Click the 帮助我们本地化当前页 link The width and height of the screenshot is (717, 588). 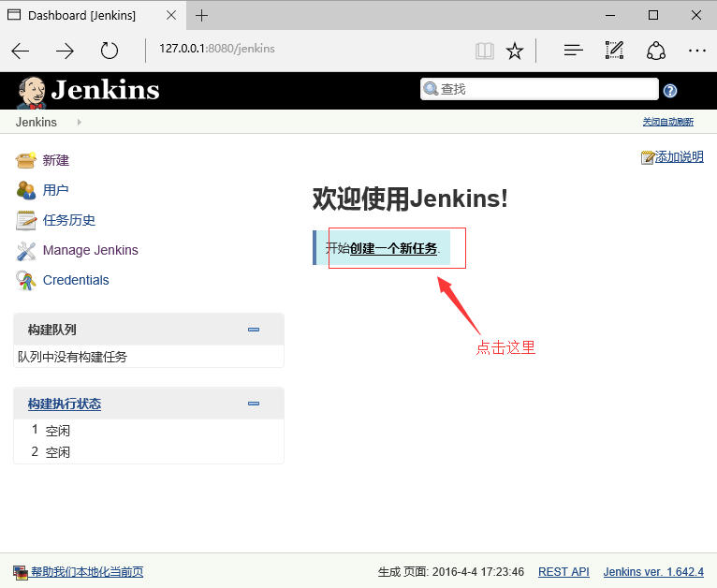(87, 571)
